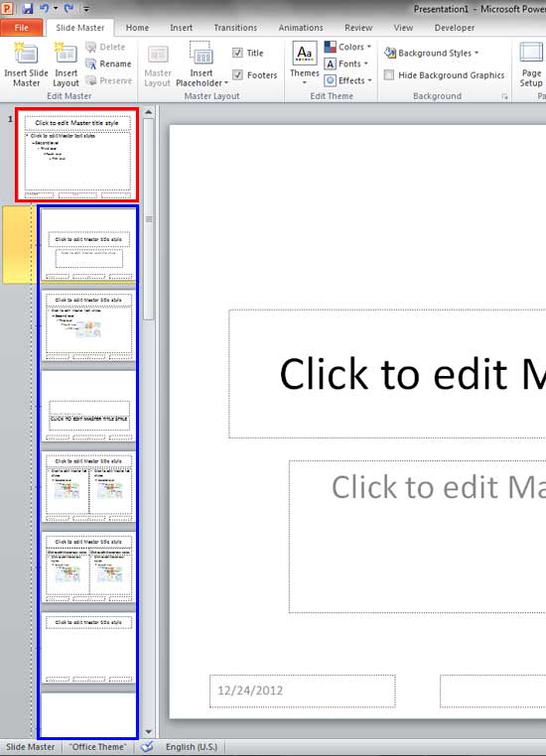This screenshot has height=756, width=546.
Task: Open the Transitions tab
Action: click(x=235, y=28)
